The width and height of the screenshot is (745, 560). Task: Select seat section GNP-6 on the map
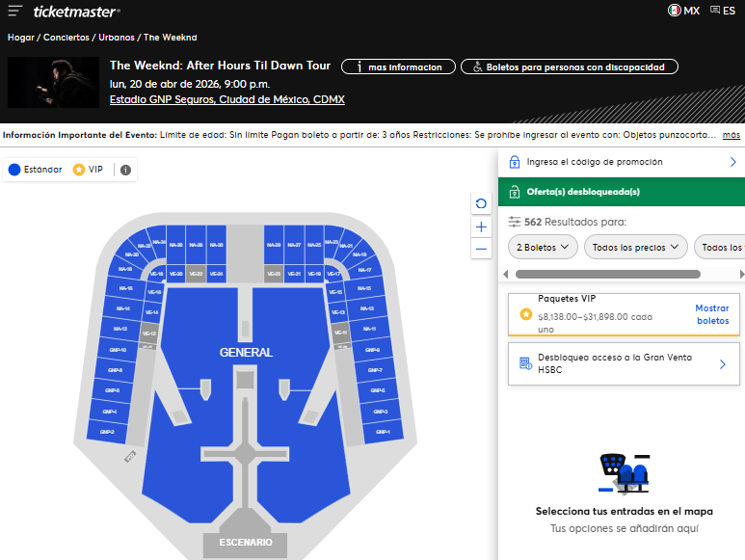pyautogui.click(x=112, y=390)
